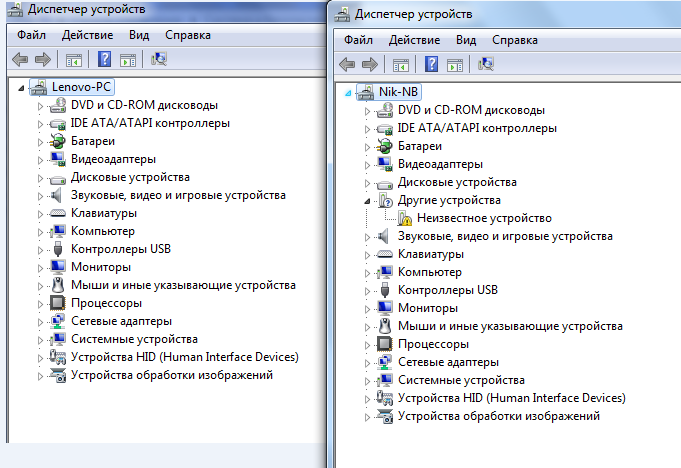Click Forward arrow in Nik-NB window toolbar
This screenshot has height=468, width=681.
click(370, 64)
